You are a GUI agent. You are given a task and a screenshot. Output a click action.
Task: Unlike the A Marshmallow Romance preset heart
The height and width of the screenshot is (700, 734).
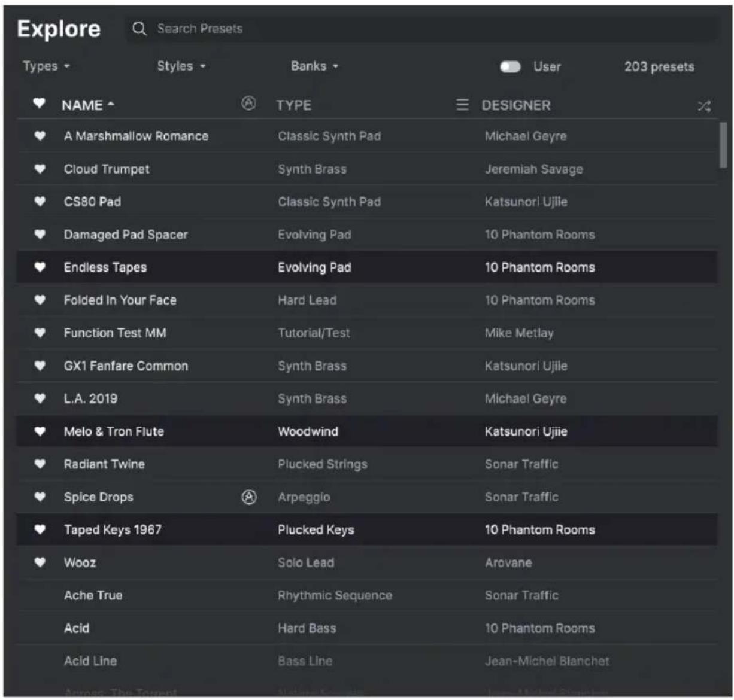click(40, 136)
